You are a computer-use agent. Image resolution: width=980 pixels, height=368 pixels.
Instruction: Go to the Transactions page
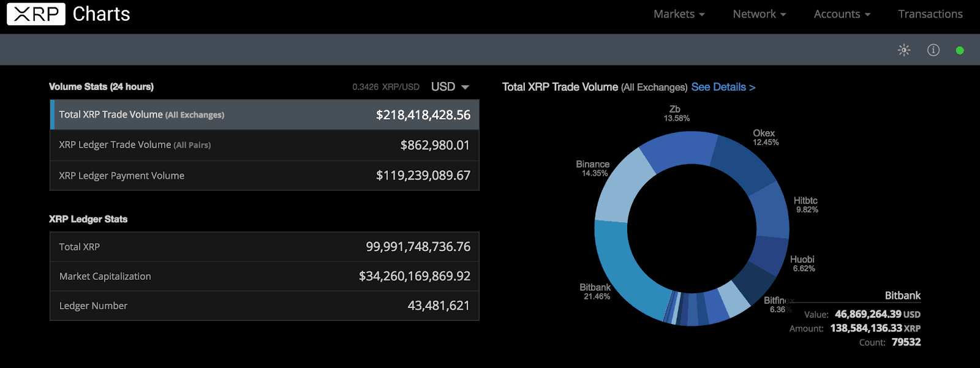point(930,14)
